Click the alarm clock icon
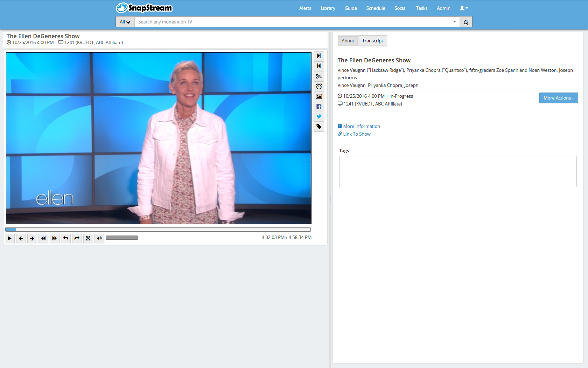The image size is (588, 368). point(319,87)
